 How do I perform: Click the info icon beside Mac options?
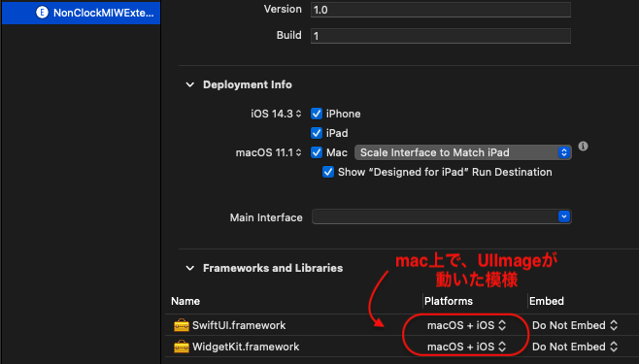click(584, 147)
